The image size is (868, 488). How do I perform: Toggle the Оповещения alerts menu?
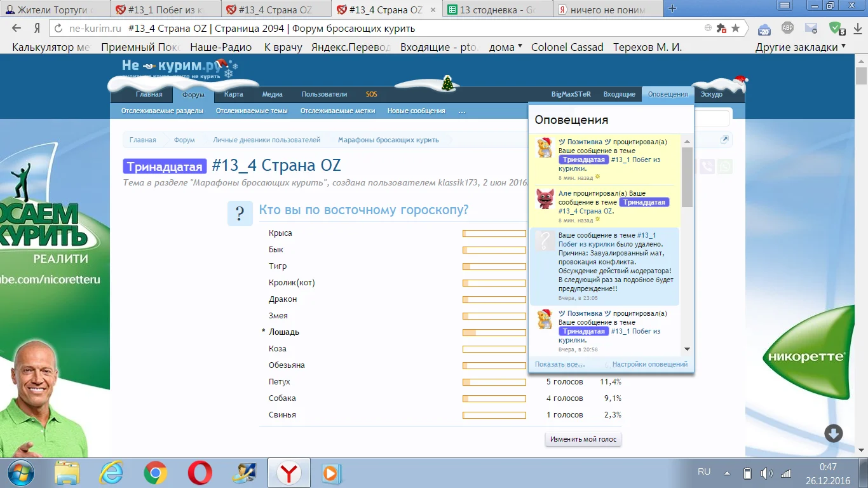tap(668, 94)
